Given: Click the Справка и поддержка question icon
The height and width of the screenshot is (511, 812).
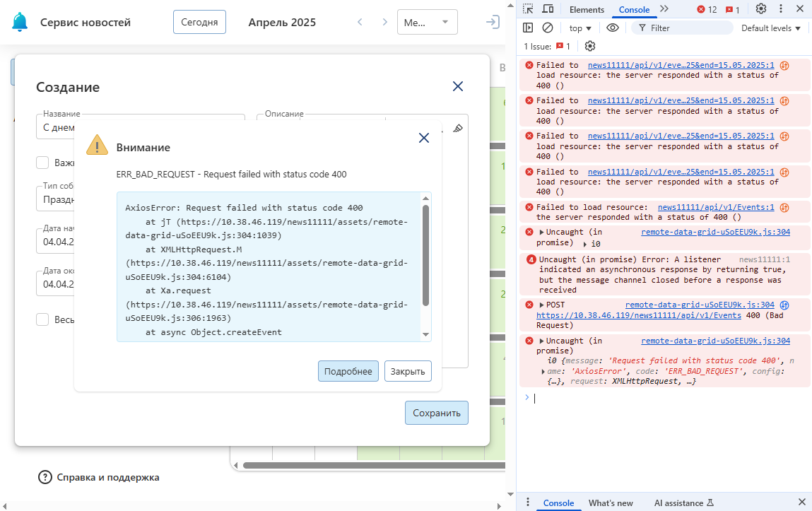Looking at the screenshot, I should (45, 477).
